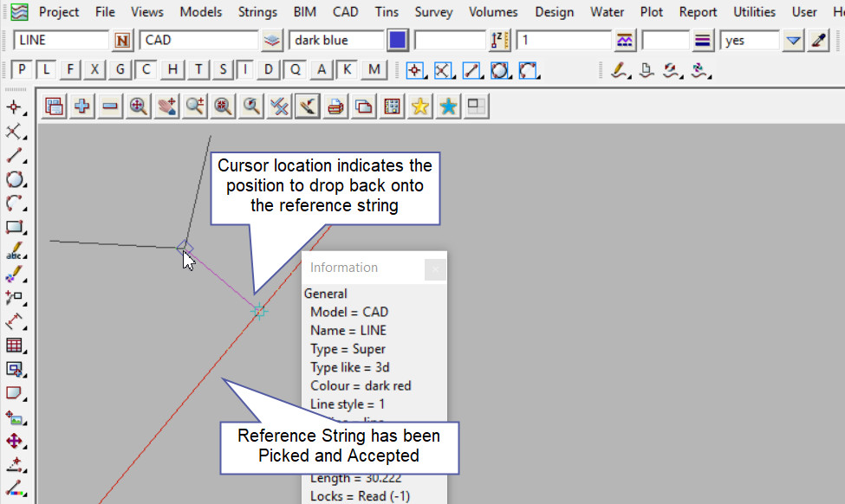Click the dark blue colour swatch

[398, 41]
